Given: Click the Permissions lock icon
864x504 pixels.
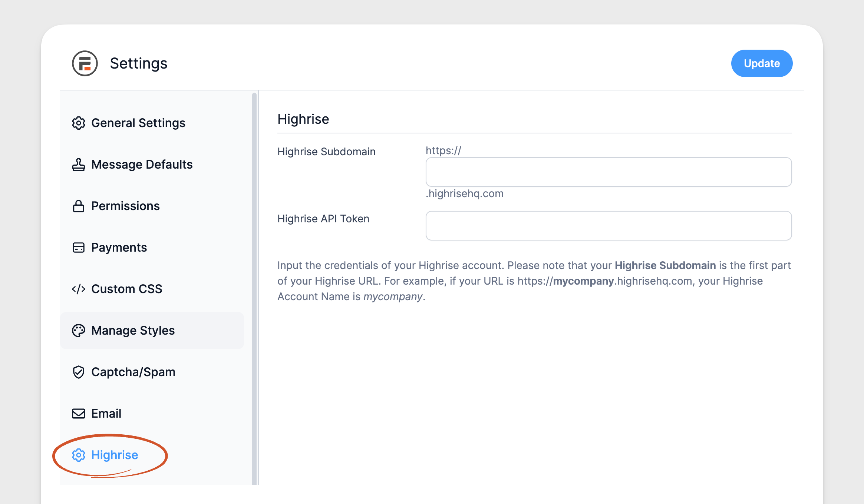Looking at the screenshot, I should point(79,206).
